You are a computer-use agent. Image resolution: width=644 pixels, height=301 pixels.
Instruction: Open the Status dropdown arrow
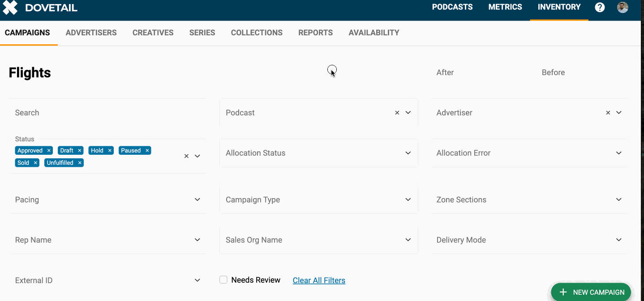197,156
